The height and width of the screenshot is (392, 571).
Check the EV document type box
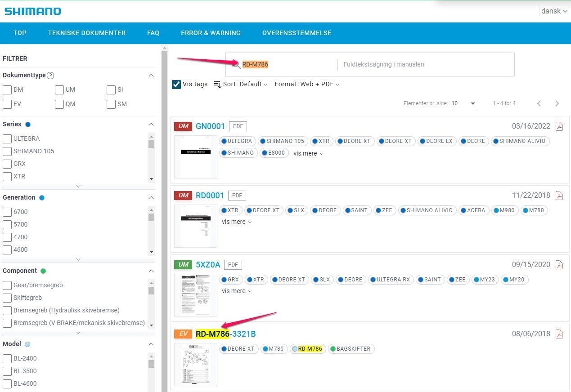[x=7, y=104]
